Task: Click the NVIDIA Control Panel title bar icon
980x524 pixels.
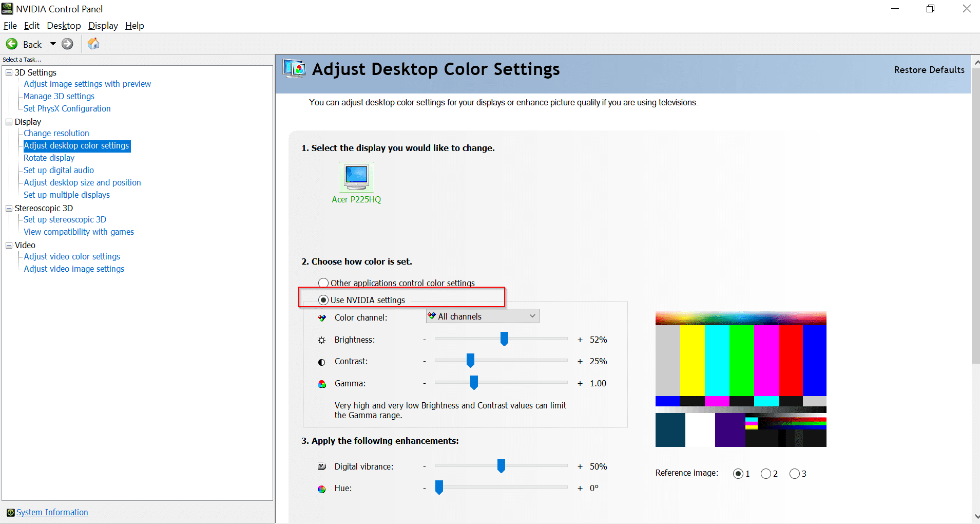Action: [7, 9]
